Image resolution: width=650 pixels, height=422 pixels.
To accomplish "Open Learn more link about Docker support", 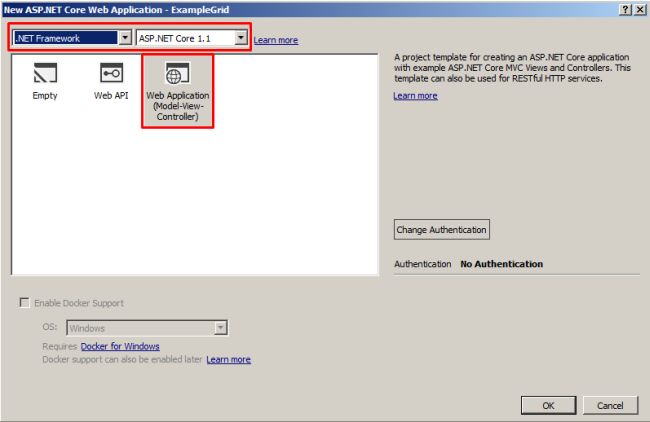I will coord(228,359).
